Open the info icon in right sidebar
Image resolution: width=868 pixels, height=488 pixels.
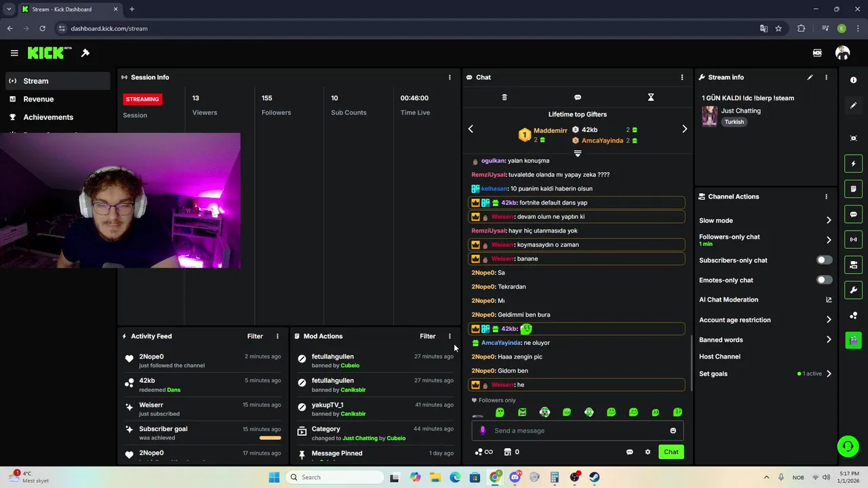pyautogui.click(x=853, y=80)
